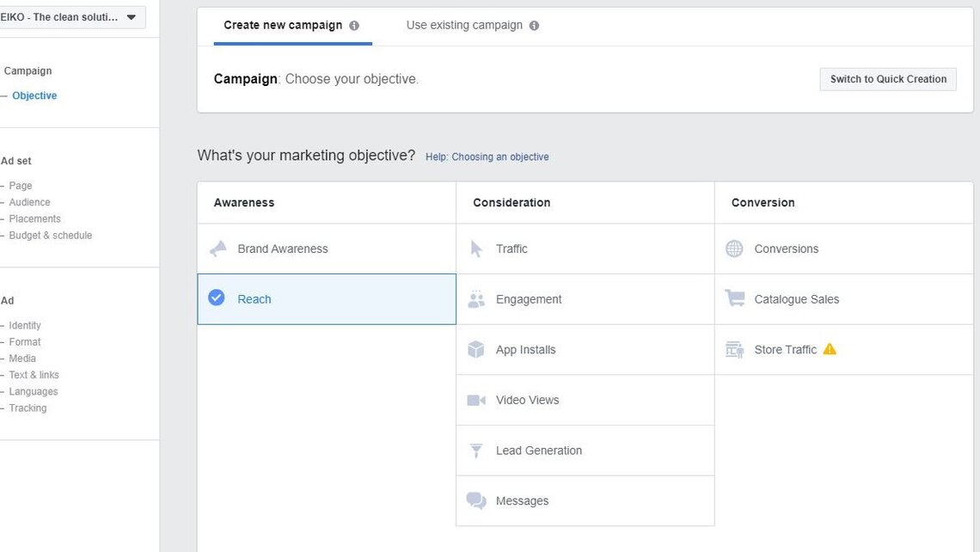
Task: Select the Engagement people icon
Action: (476, 299)
